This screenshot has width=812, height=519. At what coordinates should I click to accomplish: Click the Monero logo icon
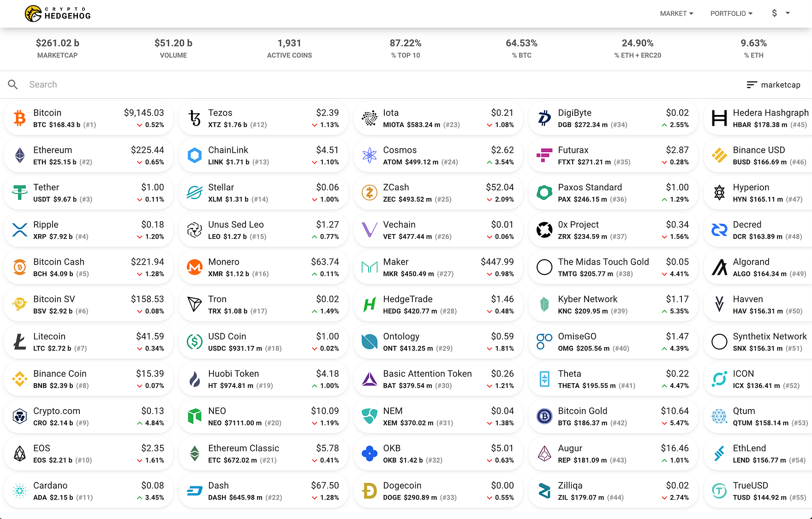(x=195, y=267)
